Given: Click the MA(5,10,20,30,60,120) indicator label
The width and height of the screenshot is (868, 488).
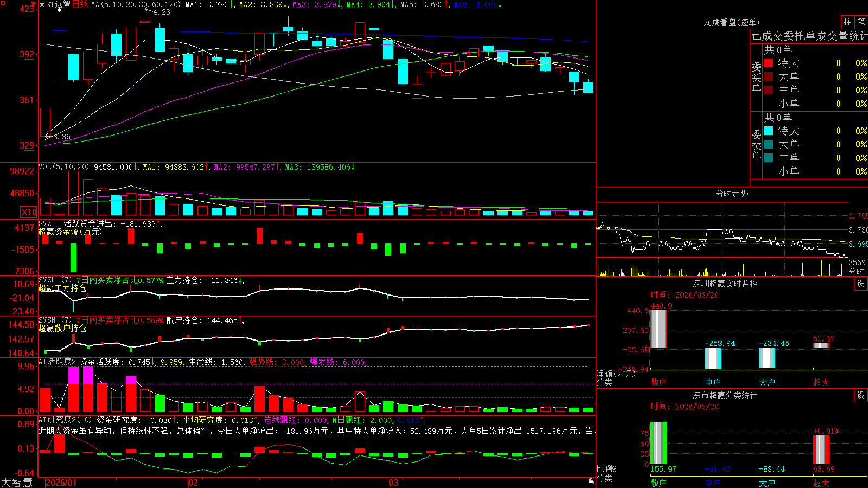Looking at the screenshot, I should tap(136, 4).
